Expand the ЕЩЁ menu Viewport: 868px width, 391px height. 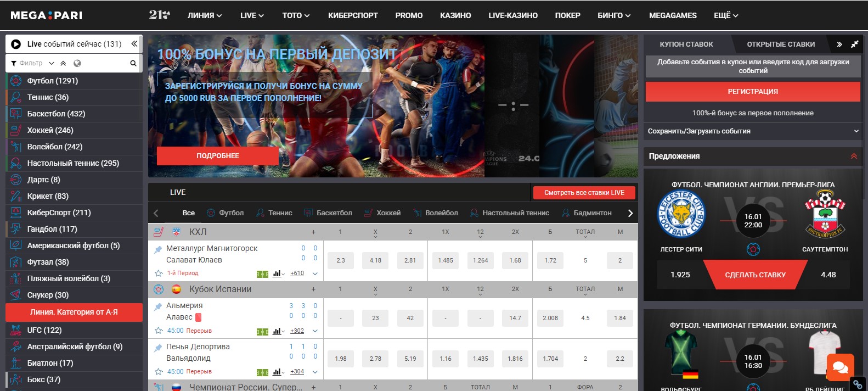tap(726, 15)
